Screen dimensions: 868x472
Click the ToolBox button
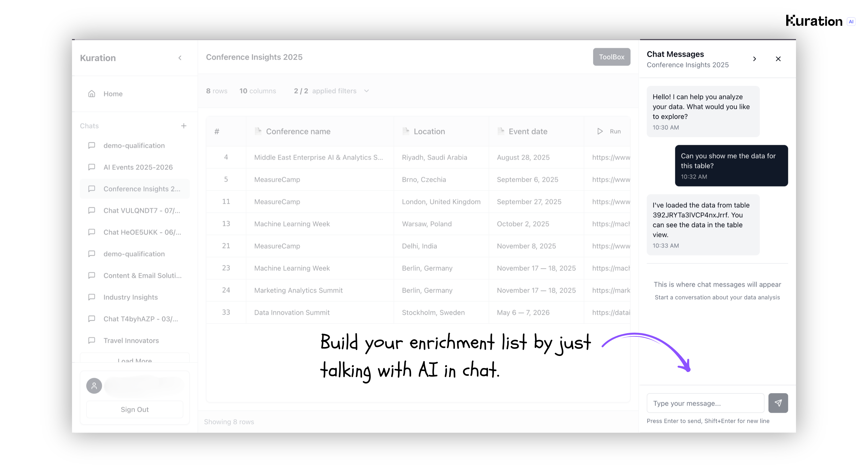611,57
